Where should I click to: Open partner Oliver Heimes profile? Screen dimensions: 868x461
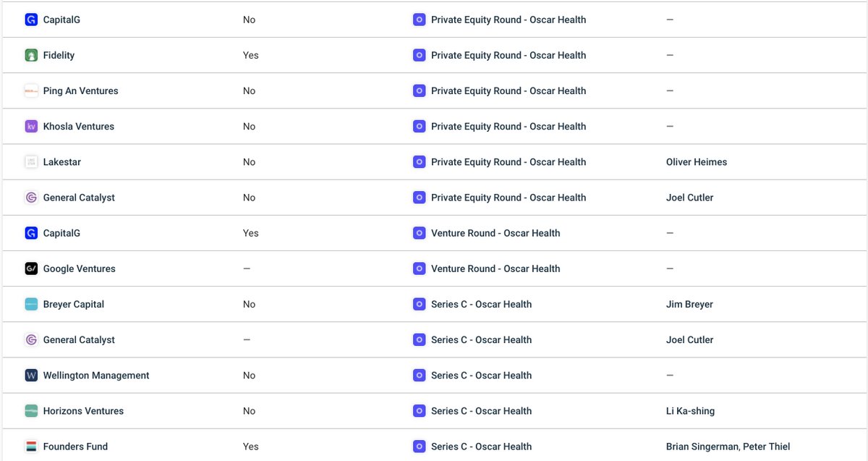click(697, 162)
